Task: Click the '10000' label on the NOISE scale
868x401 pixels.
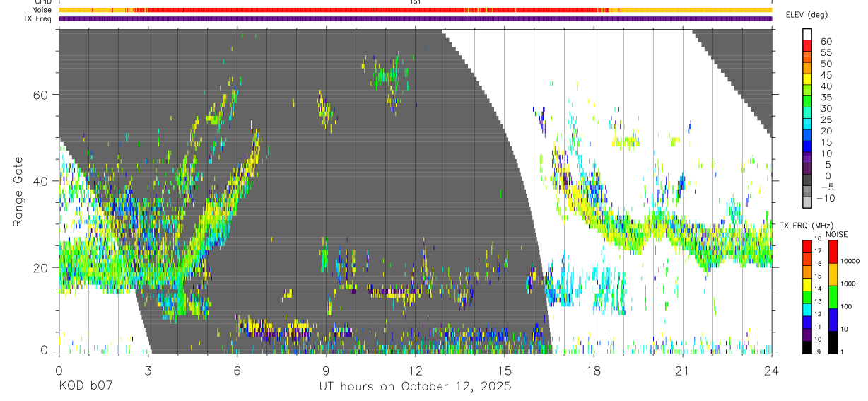Action: [850, 261]
